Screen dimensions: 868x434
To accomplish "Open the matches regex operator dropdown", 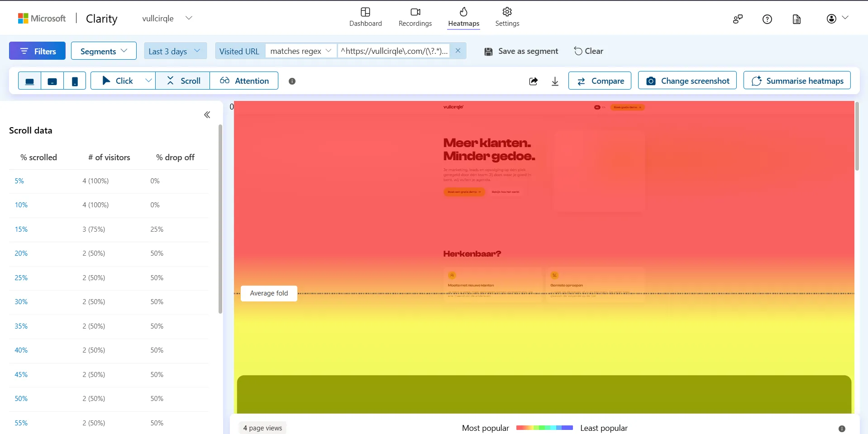I will (301, 51).
